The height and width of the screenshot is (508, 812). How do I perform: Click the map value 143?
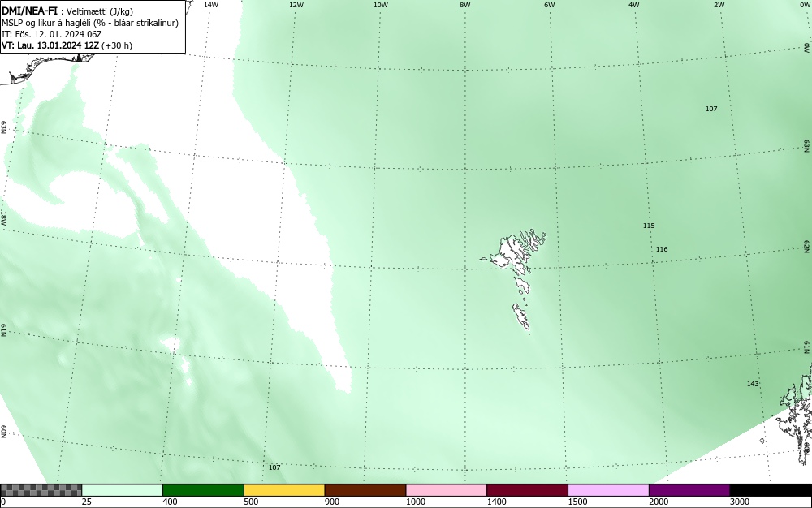click(753, 384)
